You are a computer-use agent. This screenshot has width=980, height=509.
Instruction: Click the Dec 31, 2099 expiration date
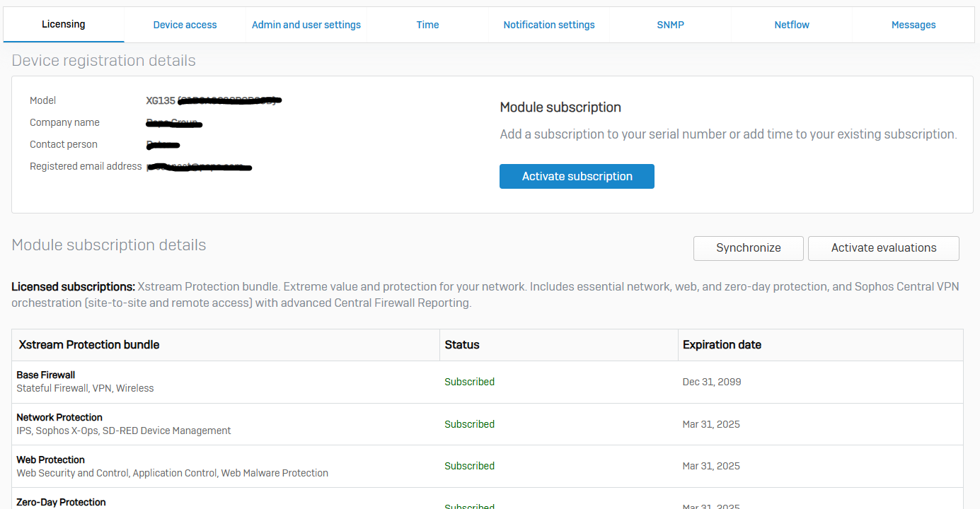(712, 382)
